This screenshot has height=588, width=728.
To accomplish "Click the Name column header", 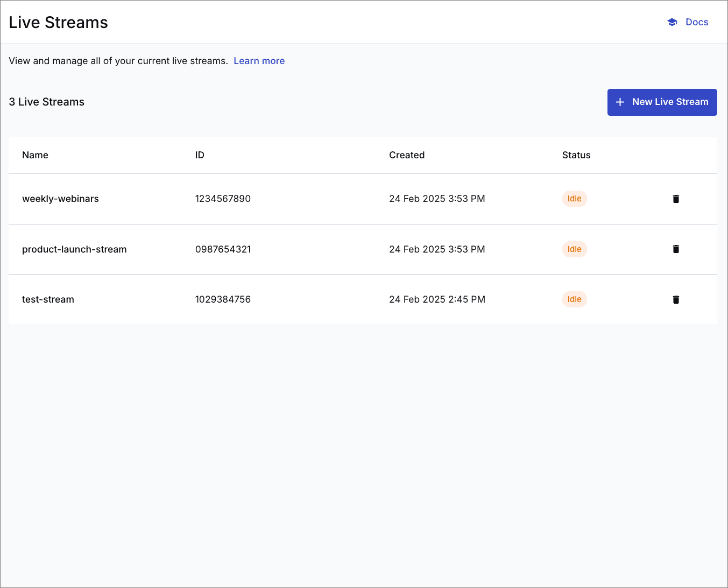I will (x=35, y=155).
